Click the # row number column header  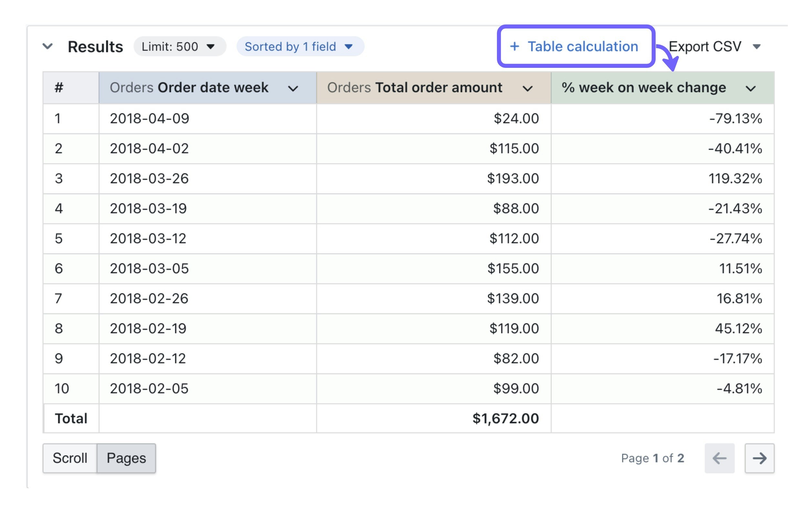click(59, 88)
